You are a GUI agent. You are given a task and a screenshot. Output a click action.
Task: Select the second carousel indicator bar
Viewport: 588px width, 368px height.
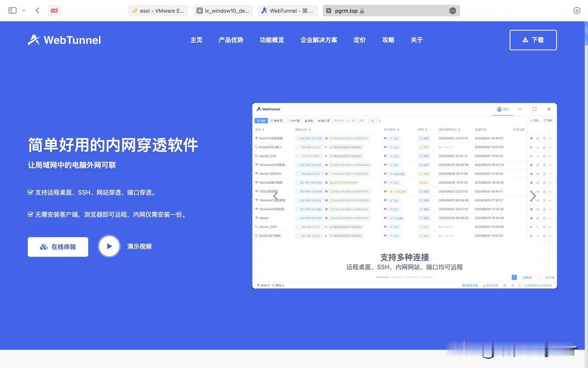point(397,277)
